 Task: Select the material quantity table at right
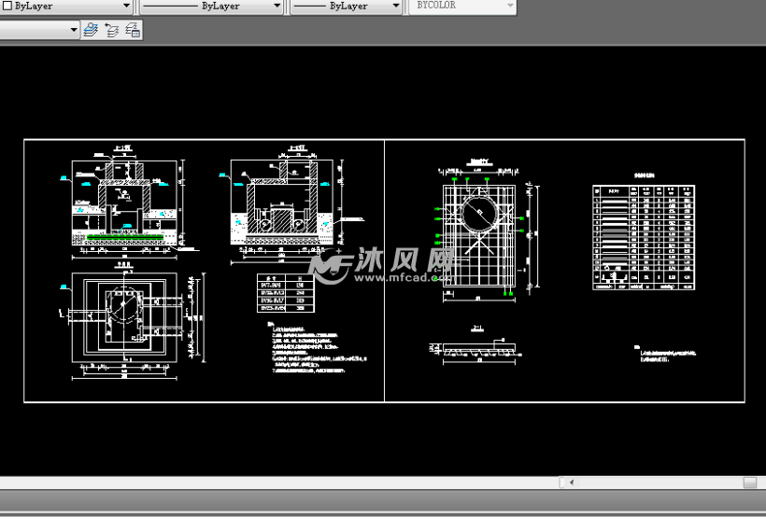click(x=644, y=236)
